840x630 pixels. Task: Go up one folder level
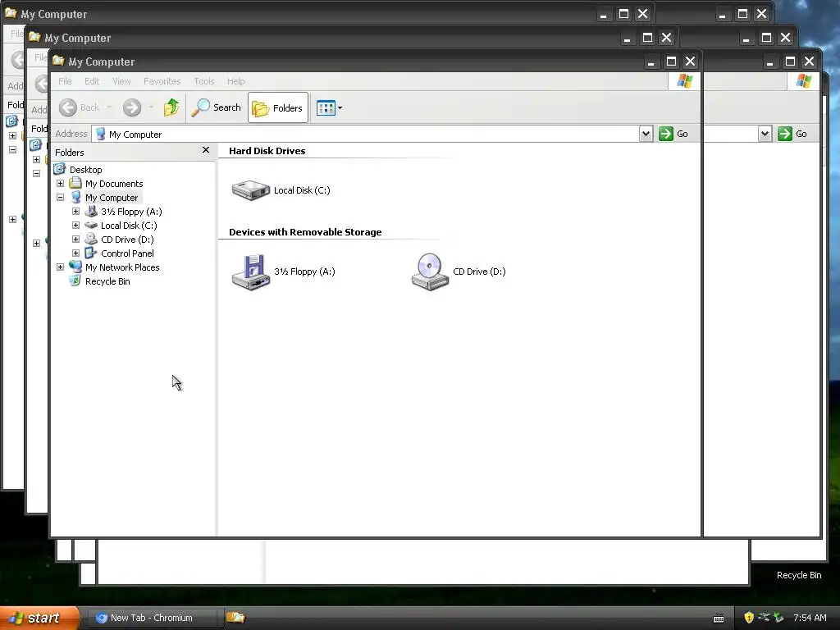tap(171, 107)
